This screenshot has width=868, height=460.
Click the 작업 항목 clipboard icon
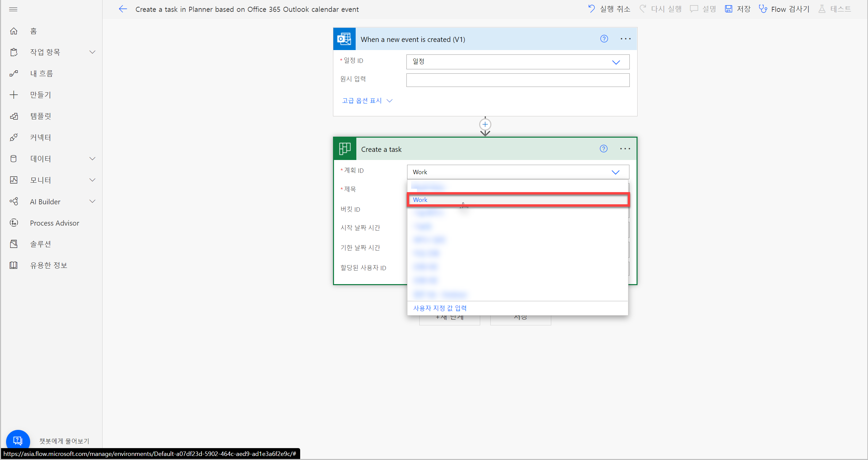[14, 52]
